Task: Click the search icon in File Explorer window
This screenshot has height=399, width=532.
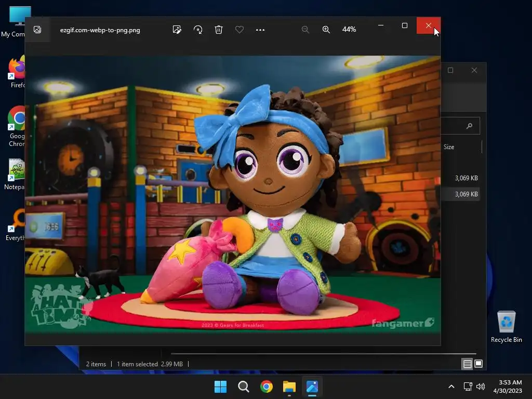Action: click(469, 126)
